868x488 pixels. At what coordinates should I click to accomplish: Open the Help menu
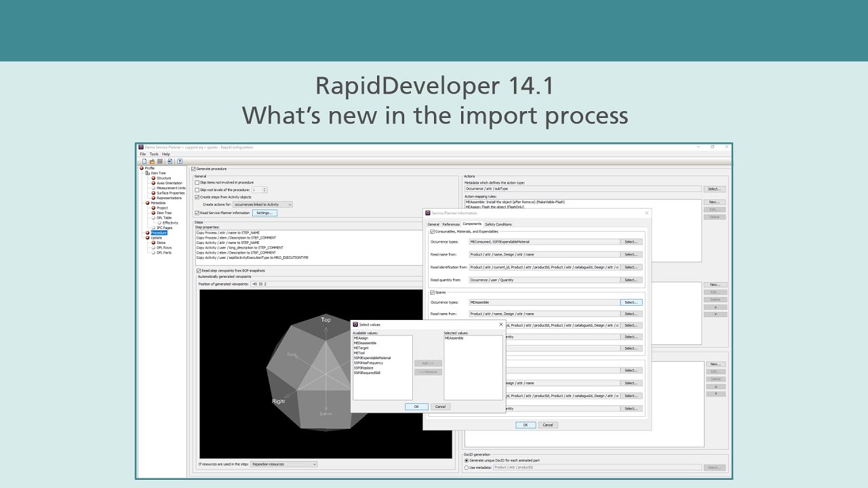[166, 154]
